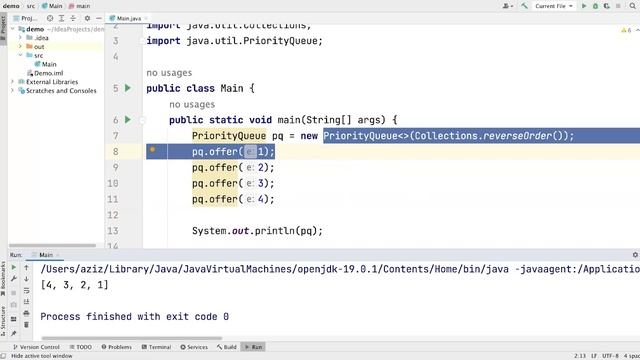Click the tool window quick access icon in status bar
Image resolution: width=640 pixels, height=360 pixels.
(x=3, y=356)
